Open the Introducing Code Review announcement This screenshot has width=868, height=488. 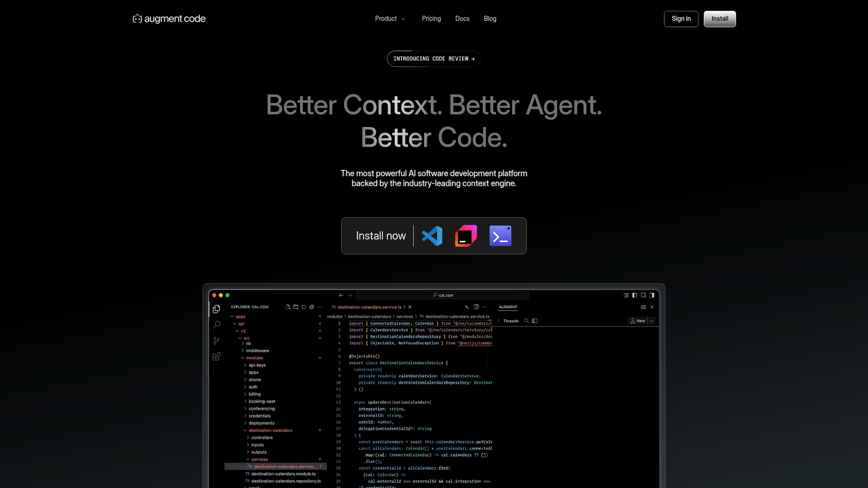(x=433, y=58)
